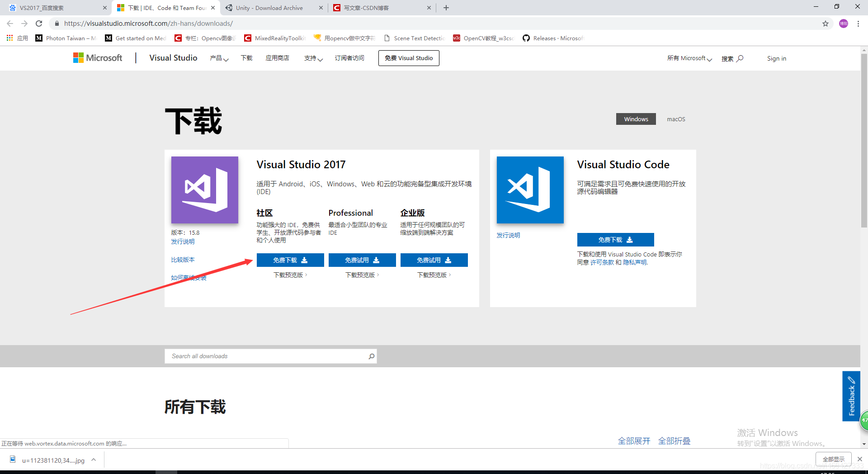Close the downloads bar

859,459
